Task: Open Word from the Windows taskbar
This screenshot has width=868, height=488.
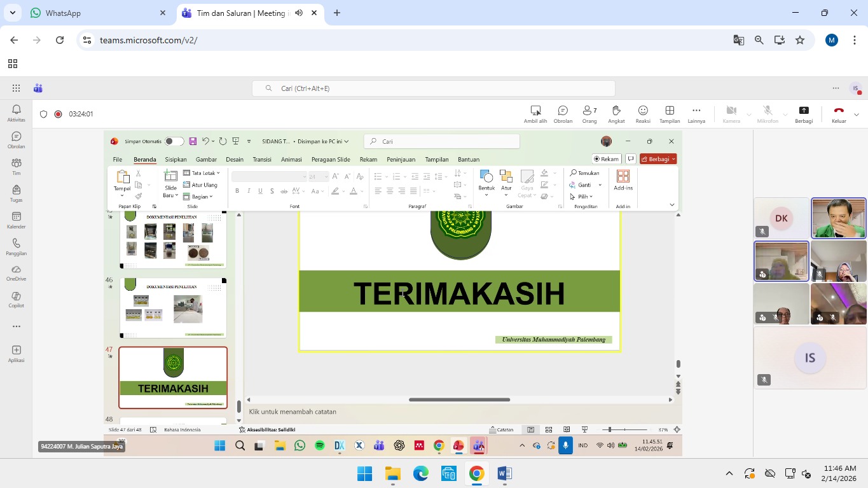Action: tap(504, 473)
